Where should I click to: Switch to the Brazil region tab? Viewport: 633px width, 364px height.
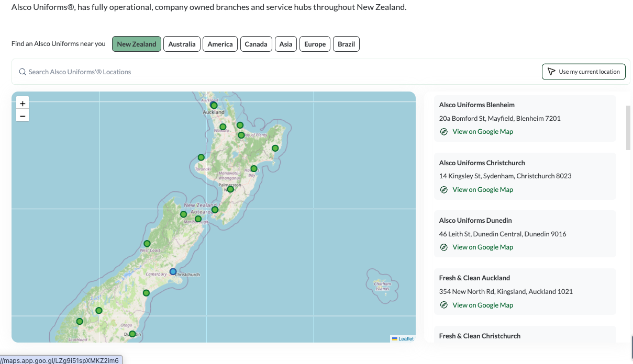point(346,44)
